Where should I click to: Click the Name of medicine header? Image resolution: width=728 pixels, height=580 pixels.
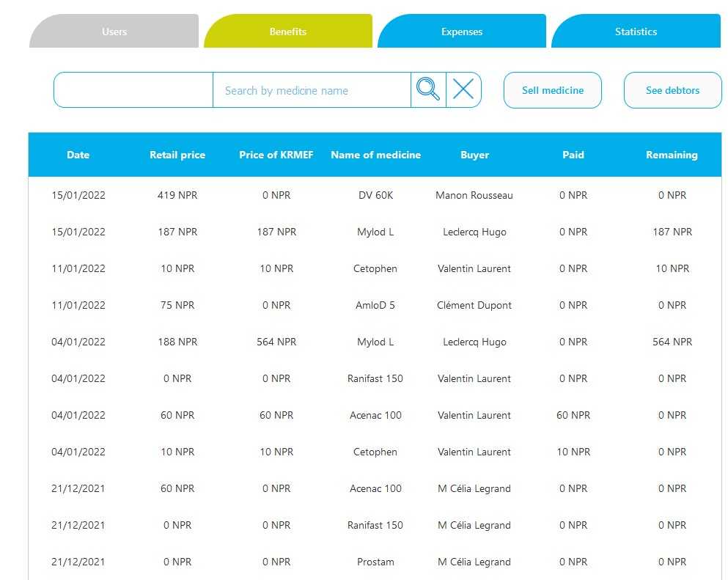(x=375, y=155)
